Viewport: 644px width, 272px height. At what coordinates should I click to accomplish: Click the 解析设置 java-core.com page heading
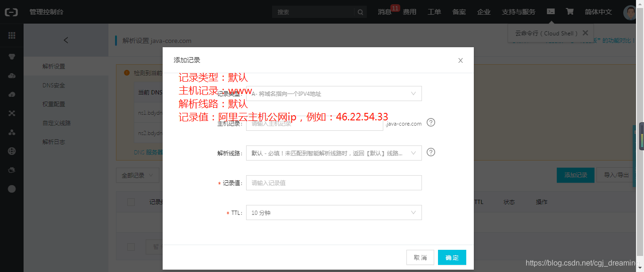157,41
